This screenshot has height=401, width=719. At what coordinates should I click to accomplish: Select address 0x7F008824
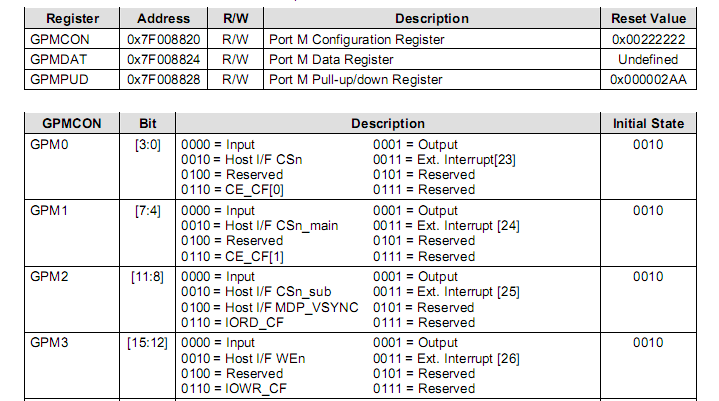coord(162,59)
